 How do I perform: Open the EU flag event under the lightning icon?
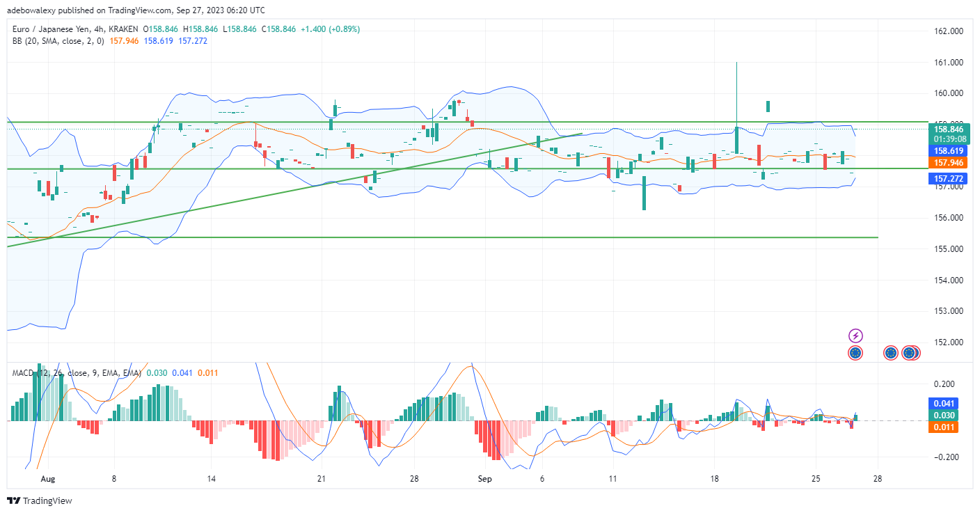(x=855, y=353)
